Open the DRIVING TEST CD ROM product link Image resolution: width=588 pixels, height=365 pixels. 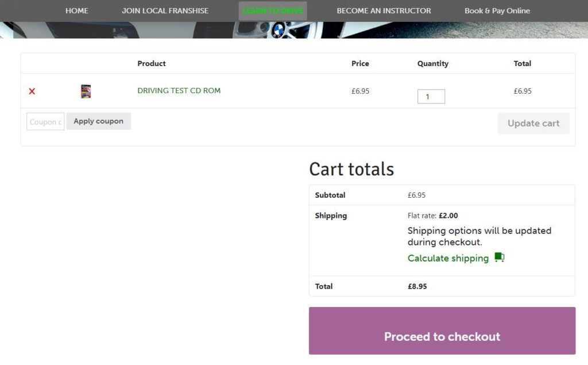click(x=179, y=90)
